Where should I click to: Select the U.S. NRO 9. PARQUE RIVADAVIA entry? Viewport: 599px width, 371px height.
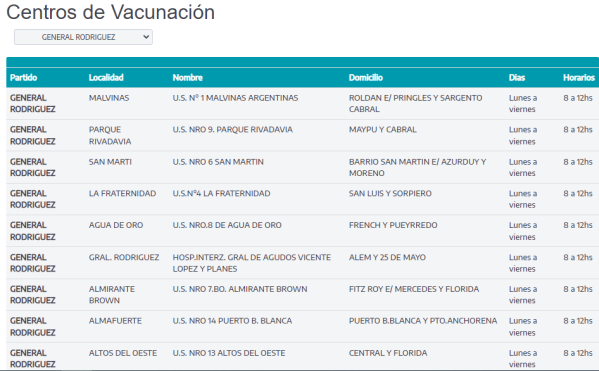pos(233,130)
